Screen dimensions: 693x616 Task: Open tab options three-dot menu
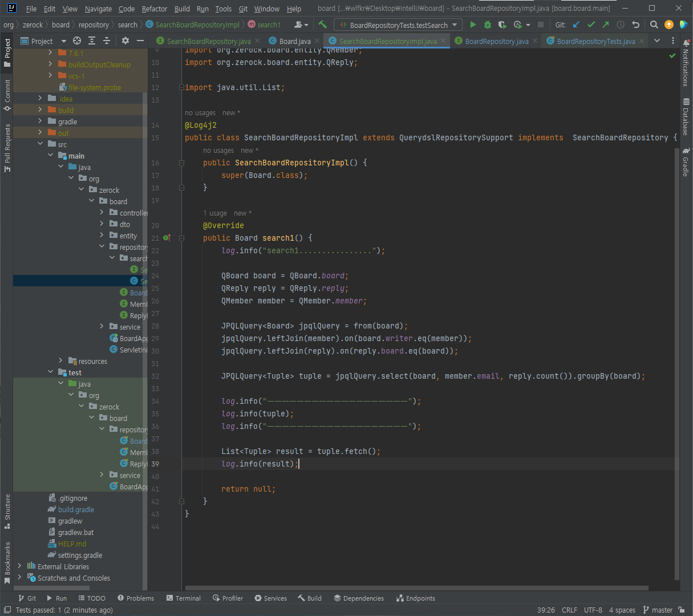[673, 40]
